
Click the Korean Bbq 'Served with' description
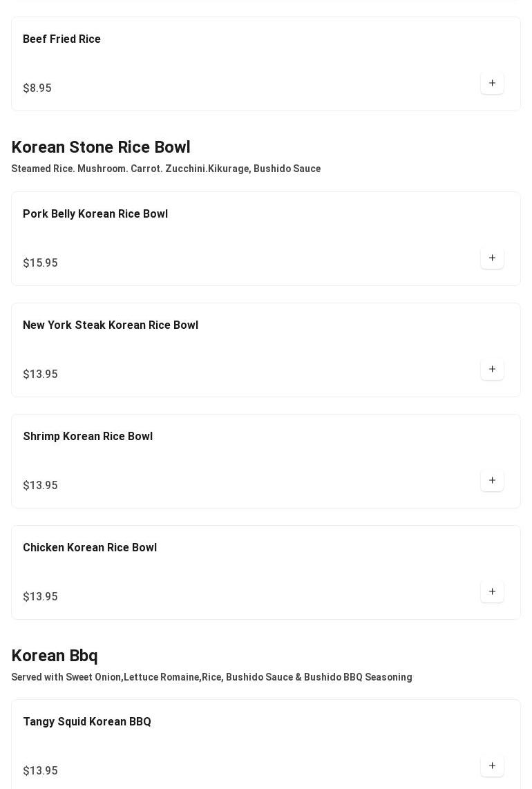(211, 677)
